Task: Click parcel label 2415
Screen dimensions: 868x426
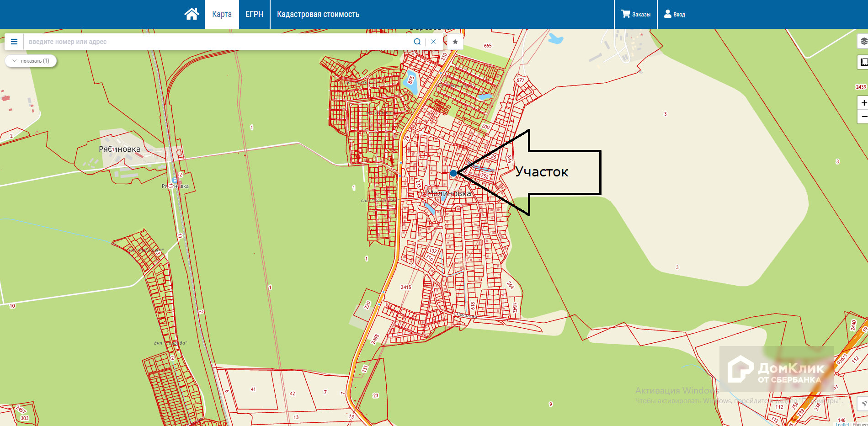Action: 406,288
